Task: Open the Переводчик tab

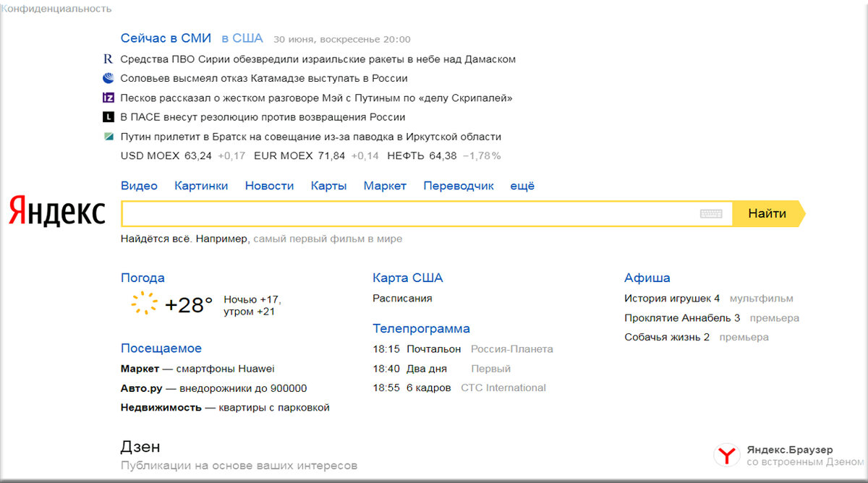Action: (459, 186)
